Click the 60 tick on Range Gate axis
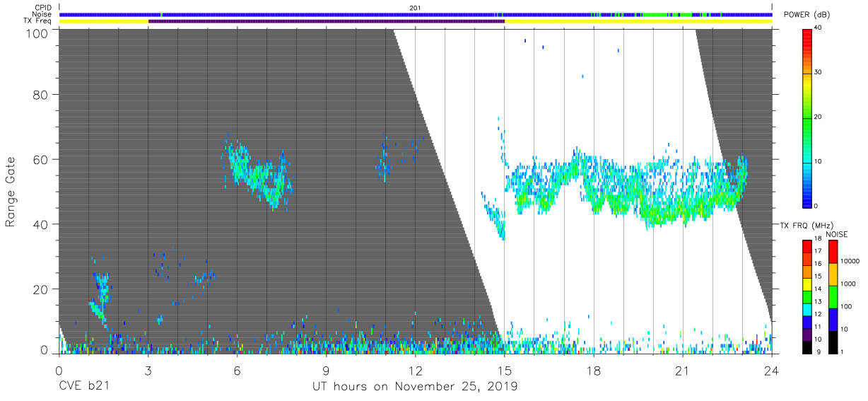868x401 pixels. pos(40,159)
